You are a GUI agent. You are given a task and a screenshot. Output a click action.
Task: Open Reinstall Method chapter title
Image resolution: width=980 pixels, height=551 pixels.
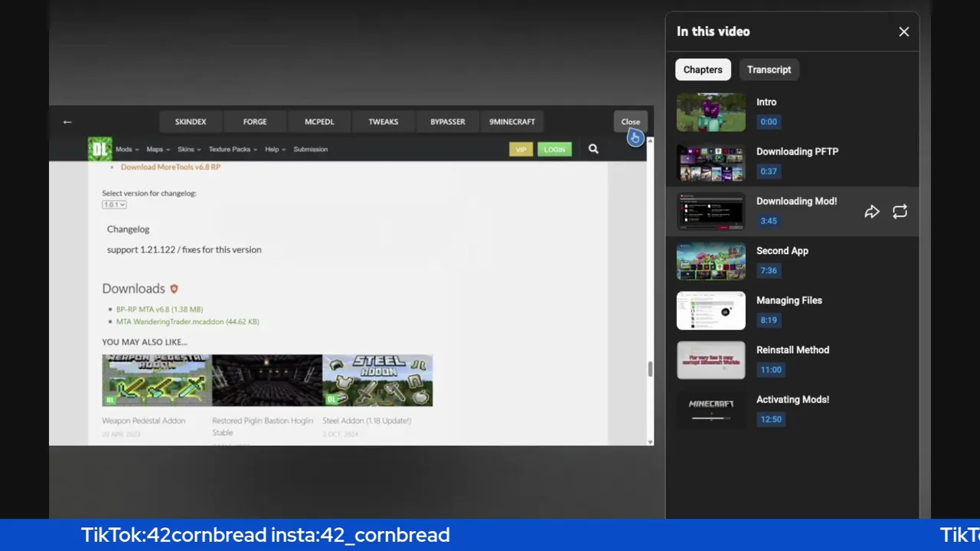(792, 350)
